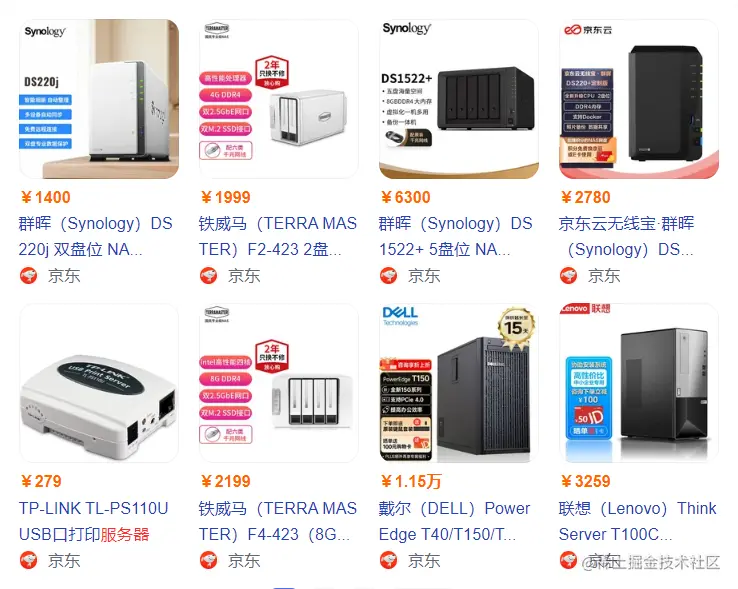The height and width of the screenshot is (589, 738).
Task: Open the 联想 Lenovo ThinkServer T100C link
Action: pos(638,521)
